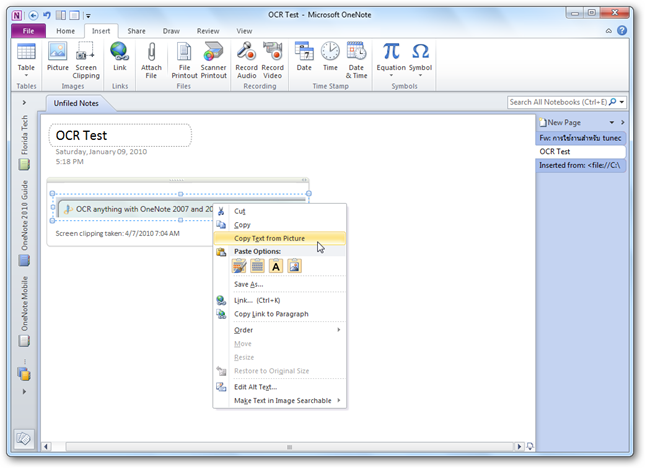Viewport: 645px width, 468px height.
Task: Insert an Equation with pi icon
Action: pos(391,60)
